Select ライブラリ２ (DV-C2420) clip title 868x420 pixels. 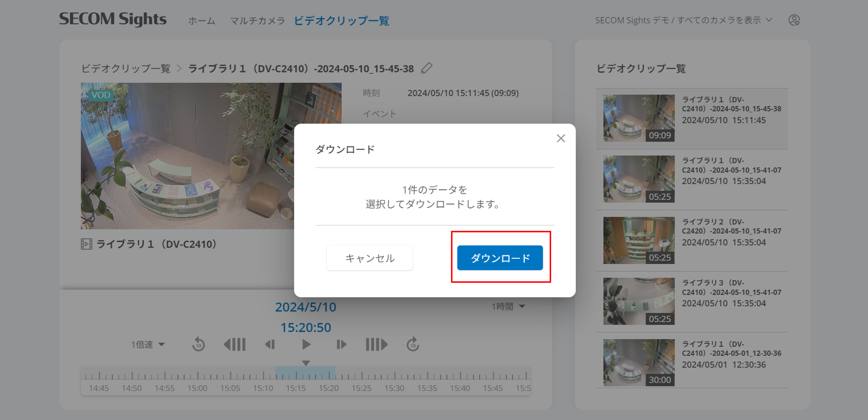[732, 226]
